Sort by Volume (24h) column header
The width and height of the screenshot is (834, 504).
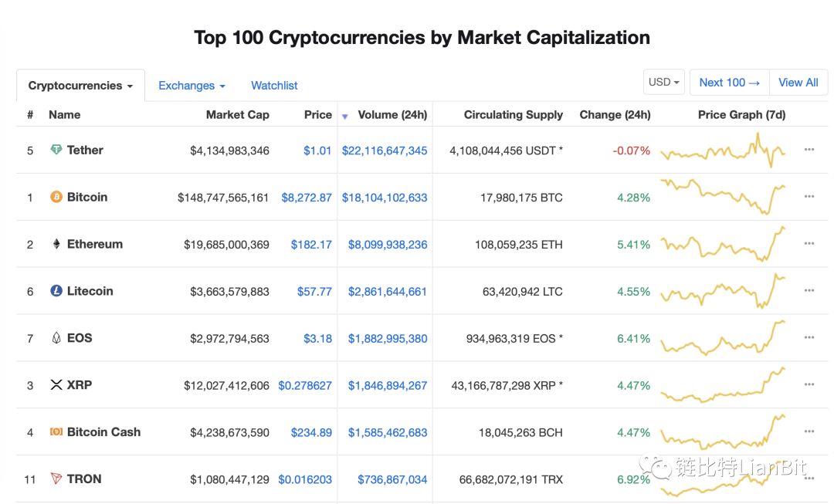392,115
